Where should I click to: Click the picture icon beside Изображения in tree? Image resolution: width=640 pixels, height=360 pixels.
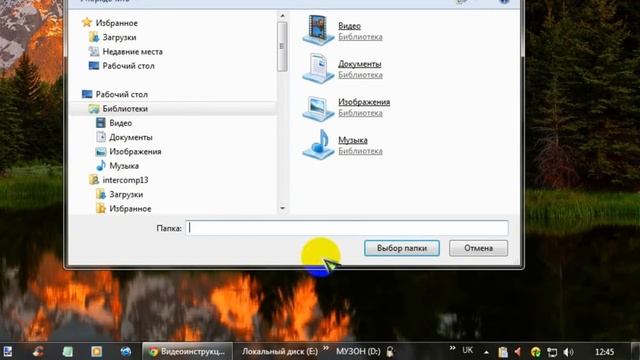pyautogui.click(x=100, y=151)
